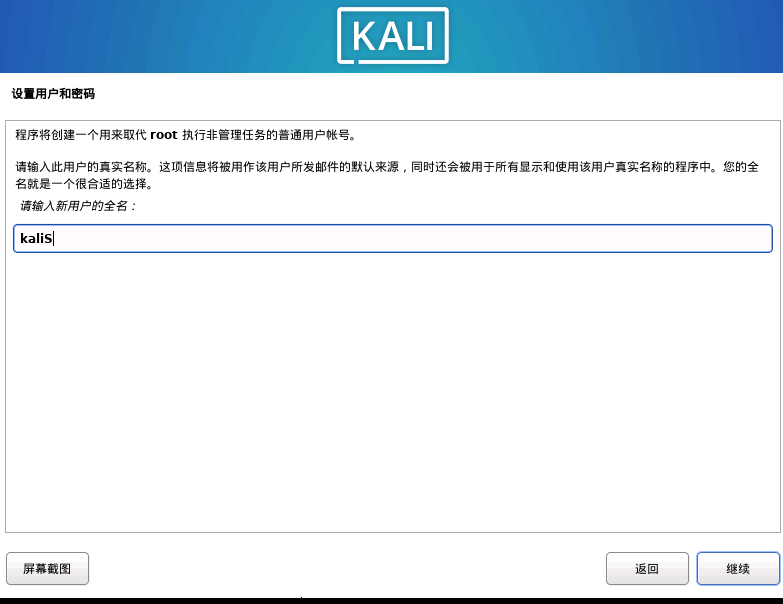Click the 继续 (Continue) button

pos(738,568)
